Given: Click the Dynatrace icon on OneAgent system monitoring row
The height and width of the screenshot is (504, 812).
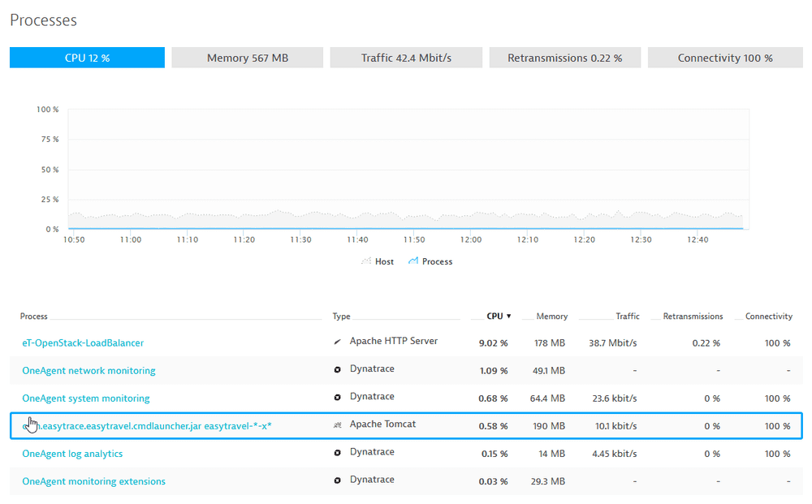Looking at the screenshot, I should [x=337, y=397].
